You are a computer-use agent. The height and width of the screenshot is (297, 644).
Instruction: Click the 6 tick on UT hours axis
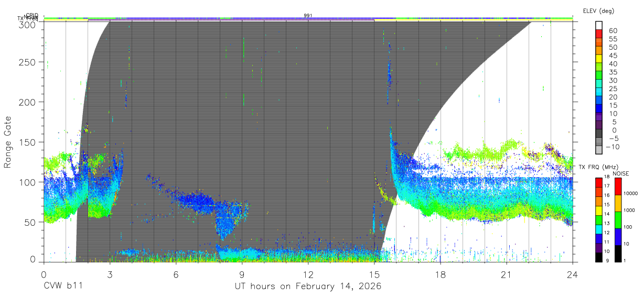pos(176,274)
